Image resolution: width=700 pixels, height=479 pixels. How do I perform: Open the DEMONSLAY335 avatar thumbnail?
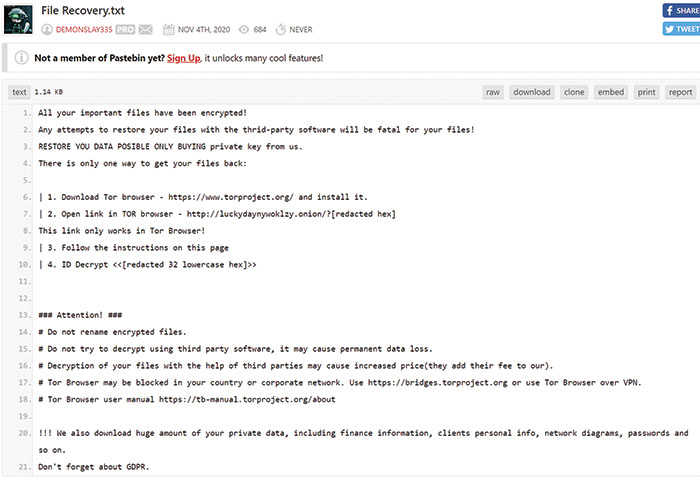coord(18,20)
